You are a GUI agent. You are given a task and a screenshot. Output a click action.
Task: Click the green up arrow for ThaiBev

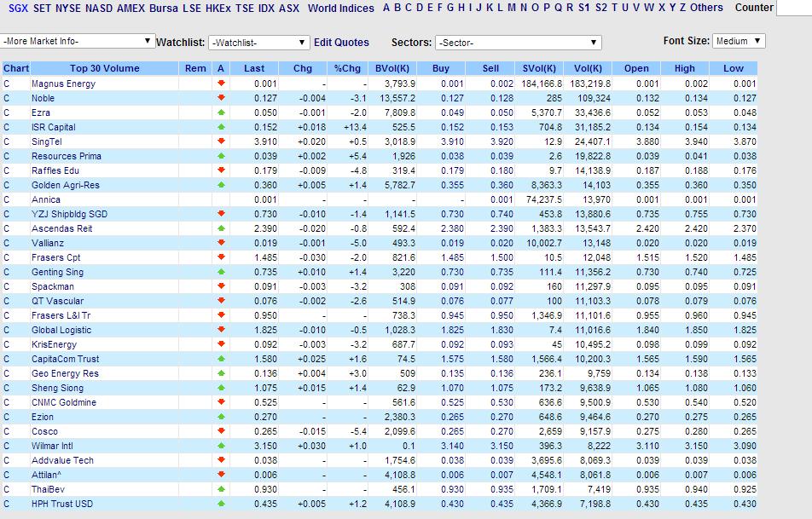(221, 488)
